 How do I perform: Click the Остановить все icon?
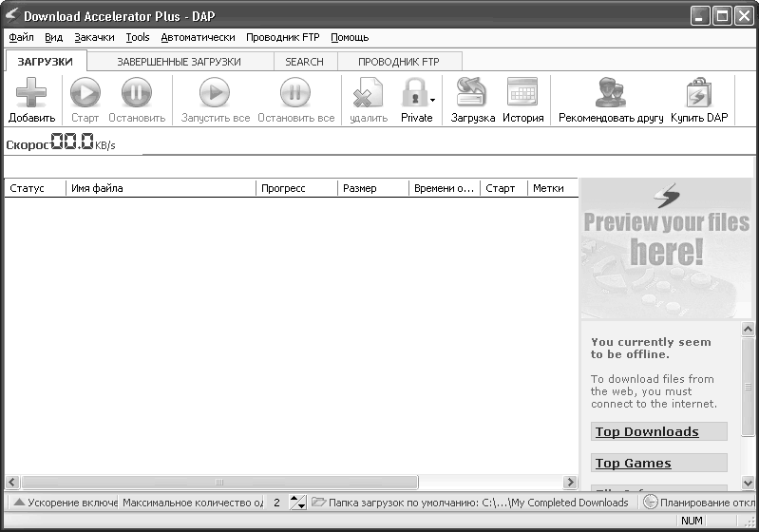(295, 92)
